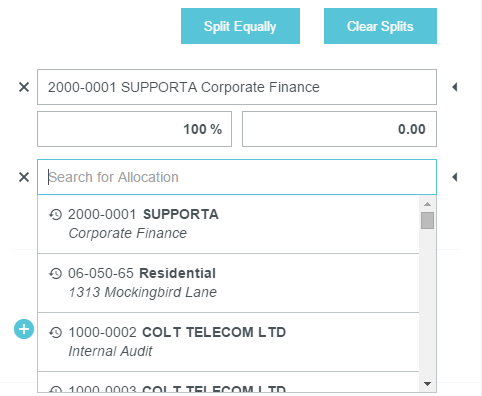
Task: Click the 100 % percentage field
Action: click(134, 129)
